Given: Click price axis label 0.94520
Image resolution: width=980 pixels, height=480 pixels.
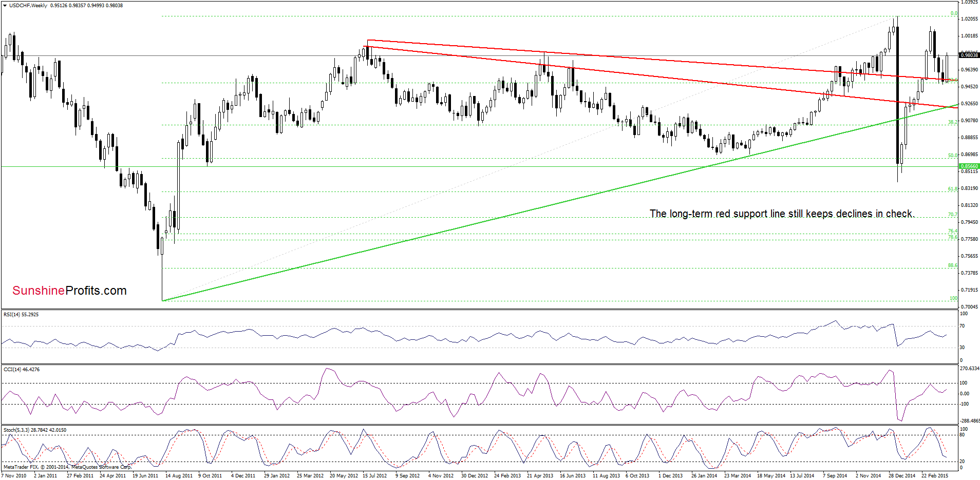Looking at the screenshot, I should point(969,87).
